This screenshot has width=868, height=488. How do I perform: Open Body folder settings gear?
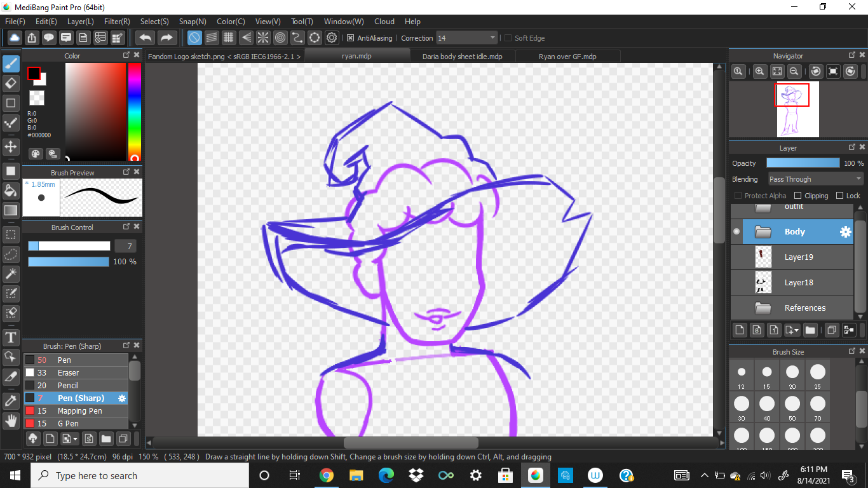845,232
